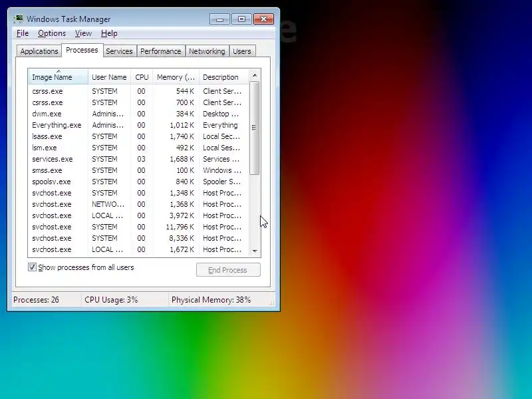Click the Desktop description cell of dwm.exe

pos(221,114)
